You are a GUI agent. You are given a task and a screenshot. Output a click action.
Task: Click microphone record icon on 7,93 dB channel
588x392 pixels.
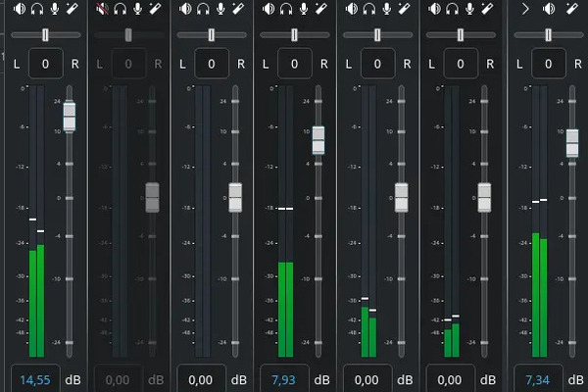pyautogui.click(x=303, y=10)
